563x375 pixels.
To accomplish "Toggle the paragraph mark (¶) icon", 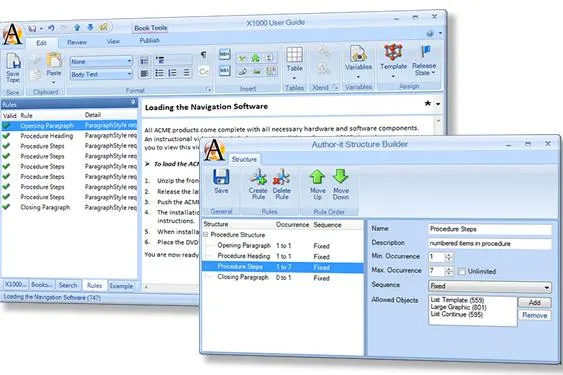I will click(204, 55).
